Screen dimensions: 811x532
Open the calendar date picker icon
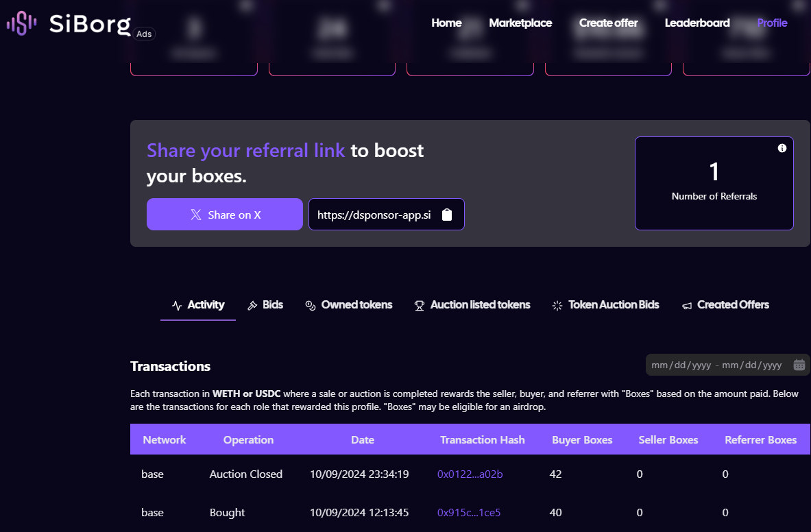pyautogui.click(x=799, y=365)
